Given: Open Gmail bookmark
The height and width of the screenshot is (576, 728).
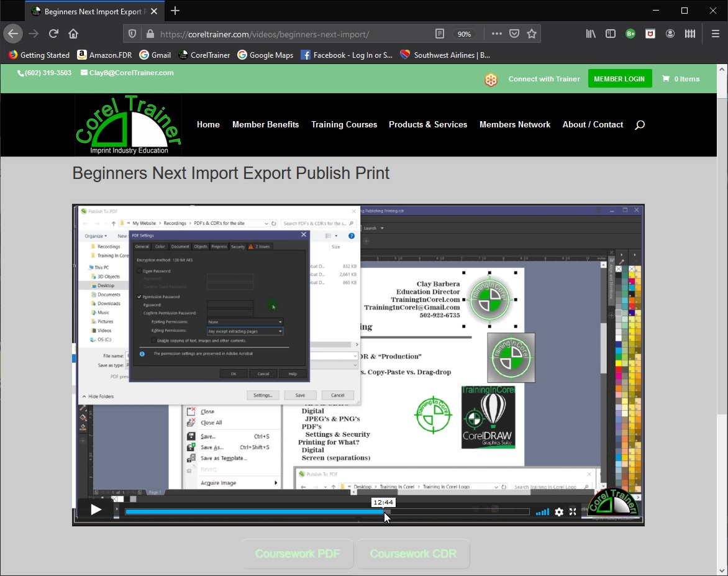Looking at the screenshot, I should click(155, 55).
